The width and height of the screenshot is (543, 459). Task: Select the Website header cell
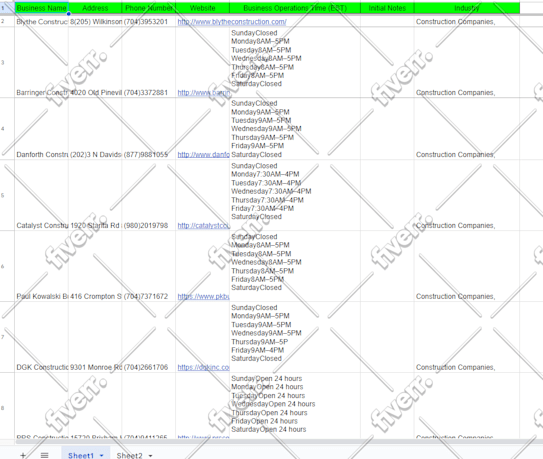click(203, 8)
